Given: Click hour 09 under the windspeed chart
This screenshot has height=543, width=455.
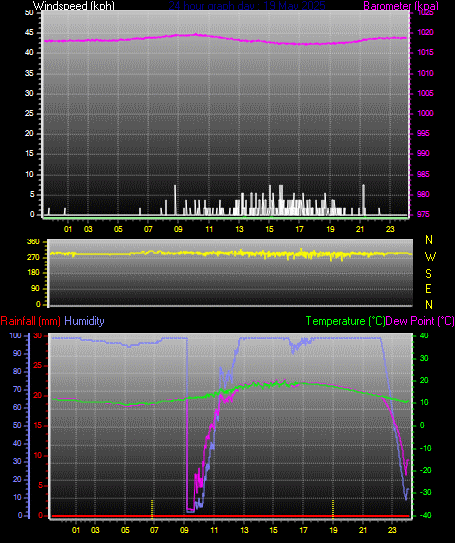Looking at the screenshot, I should (x=178, y=229).
